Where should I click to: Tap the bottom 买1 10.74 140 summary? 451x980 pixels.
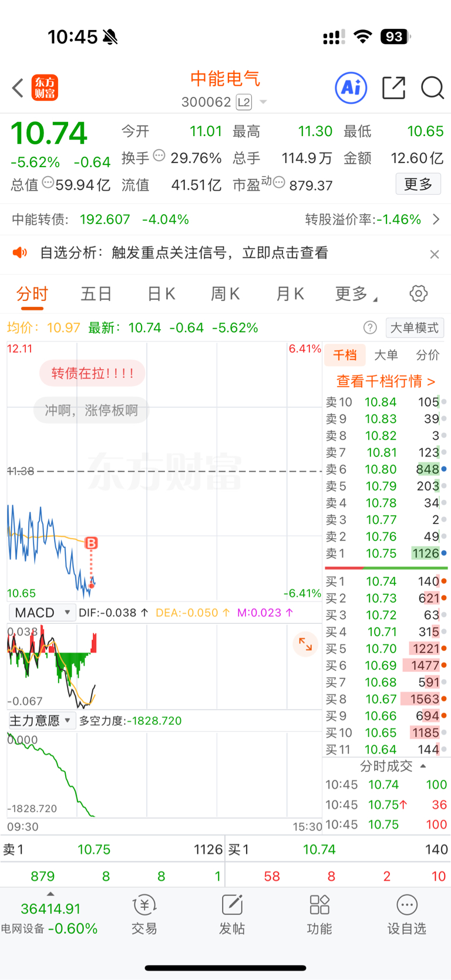click(x=338, y=849)
